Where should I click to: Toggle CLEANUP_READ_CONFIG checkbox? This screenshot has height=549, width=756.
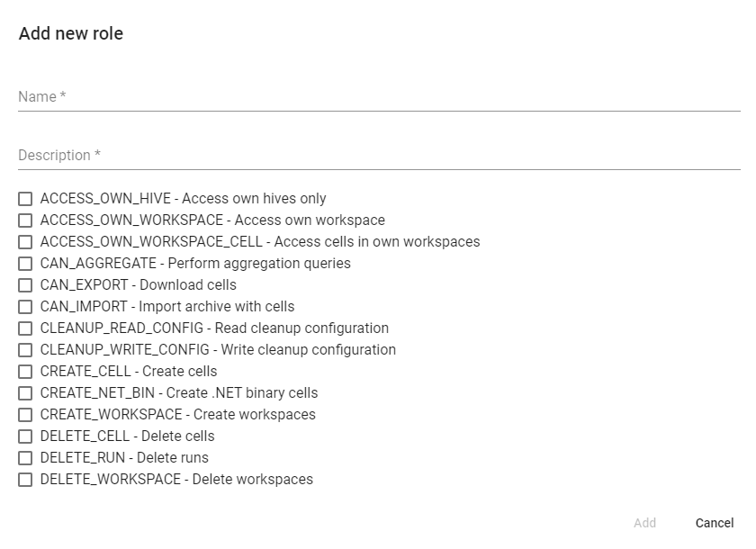pos(25,328)
